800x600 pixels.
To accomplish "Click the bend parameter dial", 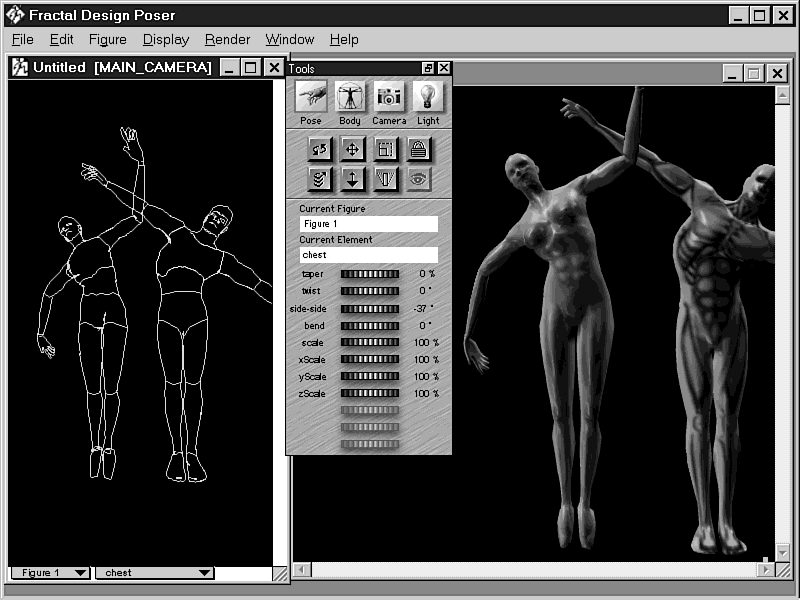I will click(369, 326).
